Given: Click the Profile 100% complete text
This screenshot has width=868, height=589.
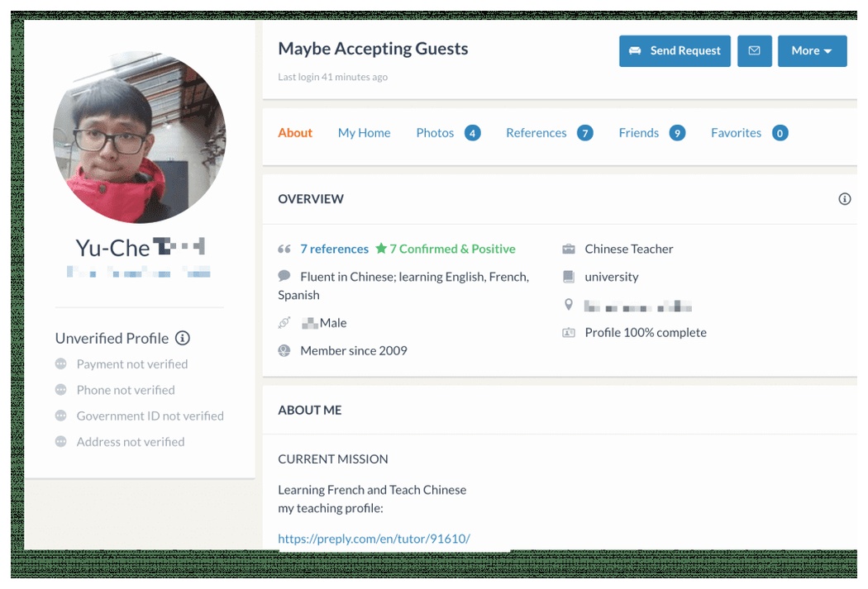Looking at the screenshot, I should pyautogui.click(x=646, y=332).
